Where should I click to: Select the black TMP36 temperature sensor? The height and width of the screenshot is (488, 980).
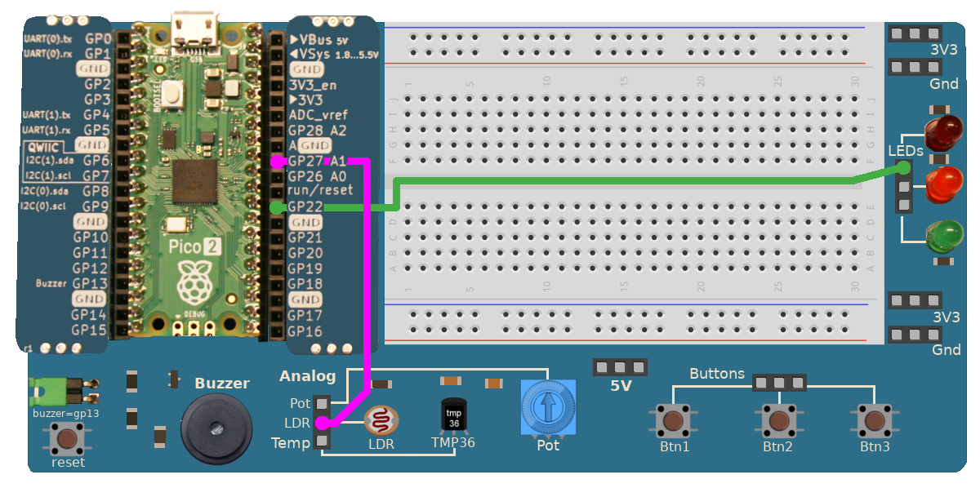point(453,416)
